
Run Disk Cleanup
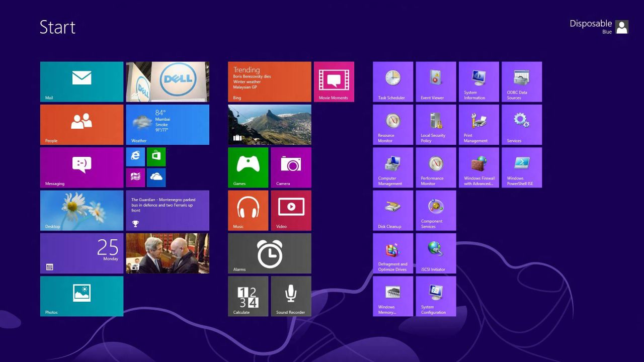pyautogui.click(x=392, y=210)
